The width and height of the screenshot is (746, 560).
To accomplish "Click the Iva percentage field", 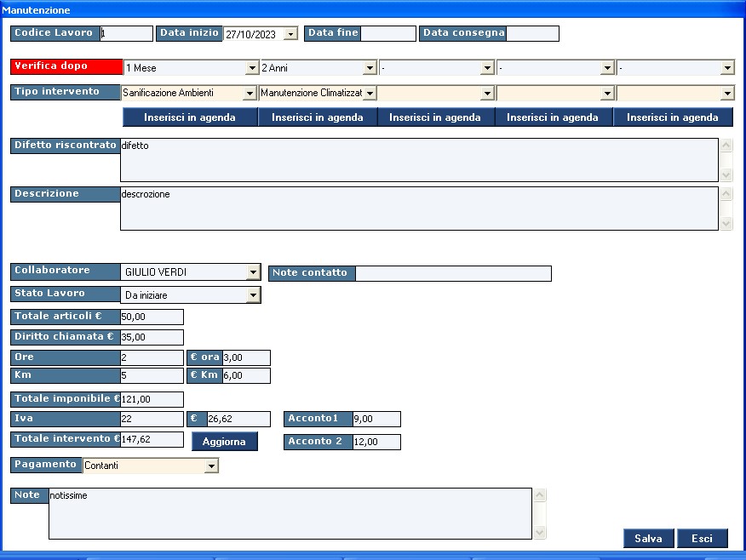I will tap(152, 419).
